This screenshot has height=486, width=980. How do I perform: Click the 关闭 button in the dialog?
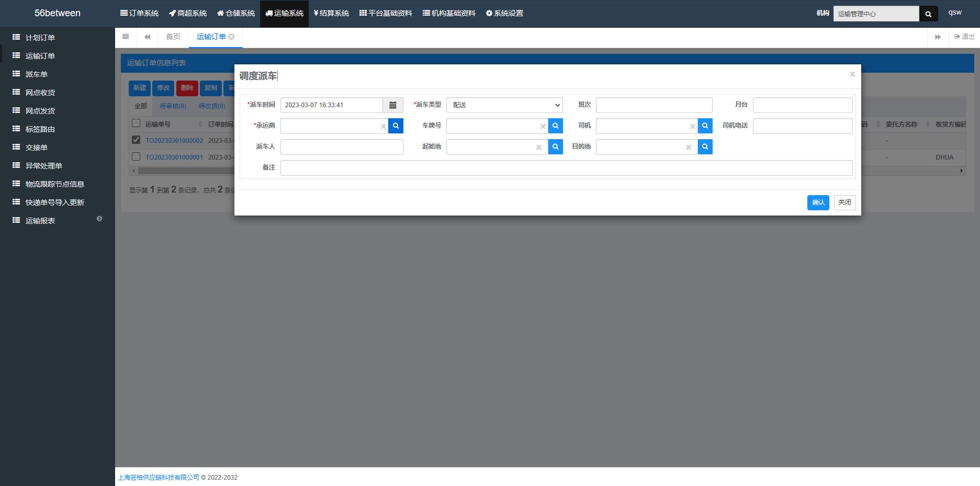845,202
